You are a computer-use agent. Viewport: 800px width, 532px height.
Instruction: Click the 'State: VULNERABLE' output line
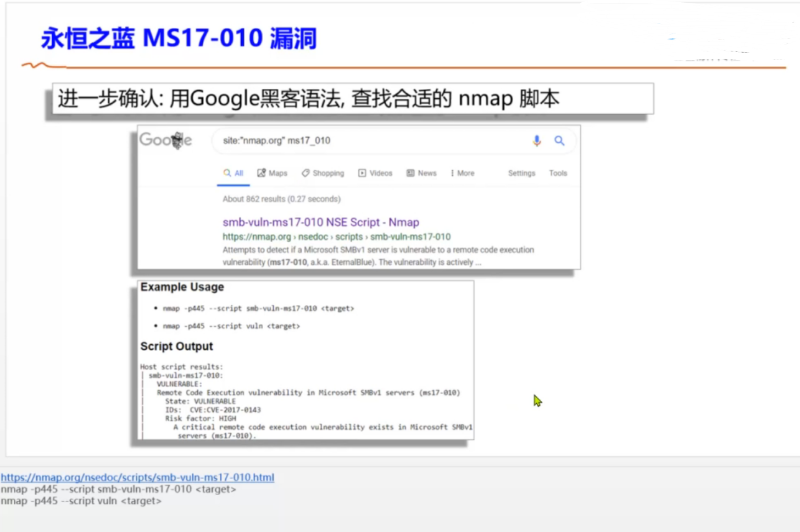click(x=200, y=401)
